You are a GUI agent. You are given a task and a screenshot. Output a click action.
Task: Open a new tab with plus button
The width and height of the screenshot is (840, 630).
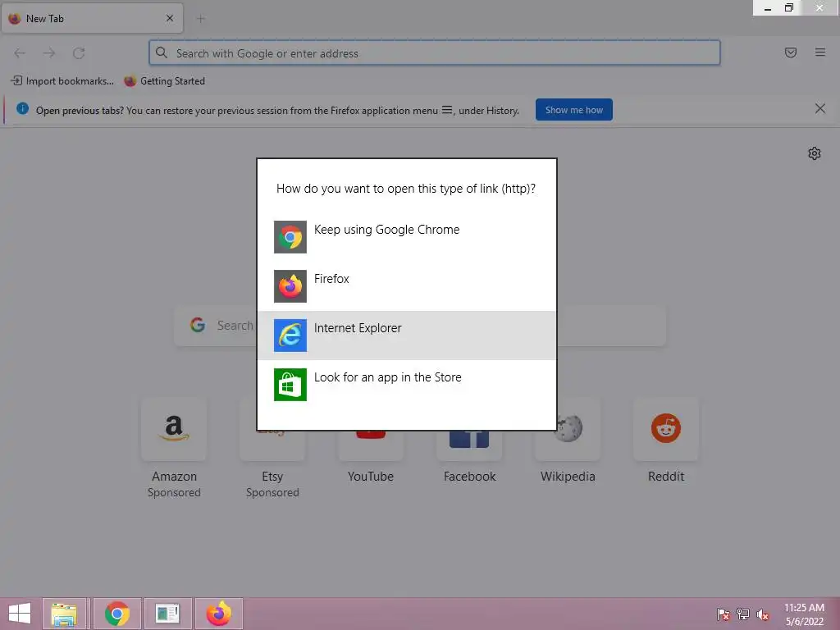pos(201,19)
